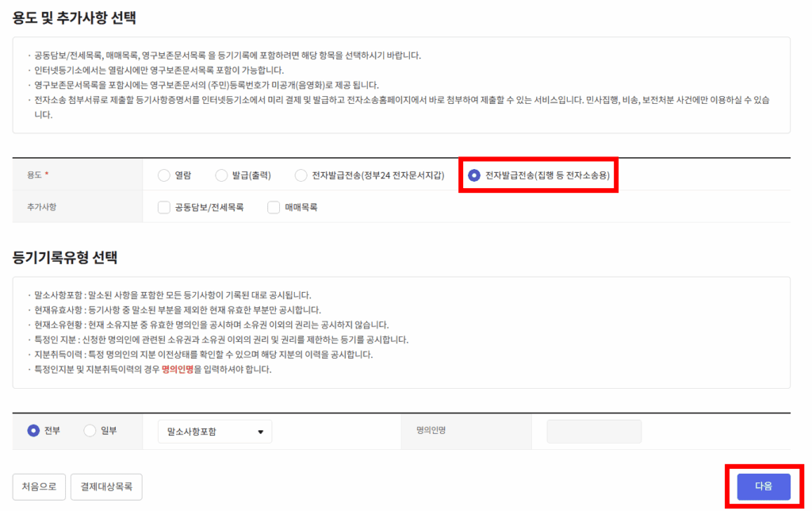
Task: Click the 추가사항 row label
Action: pyautogui.click(x=41, y=207)
